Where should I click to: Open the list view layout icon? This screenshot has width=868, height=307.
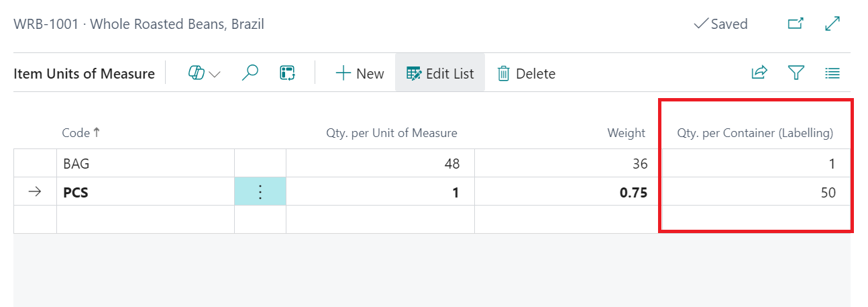832,73
